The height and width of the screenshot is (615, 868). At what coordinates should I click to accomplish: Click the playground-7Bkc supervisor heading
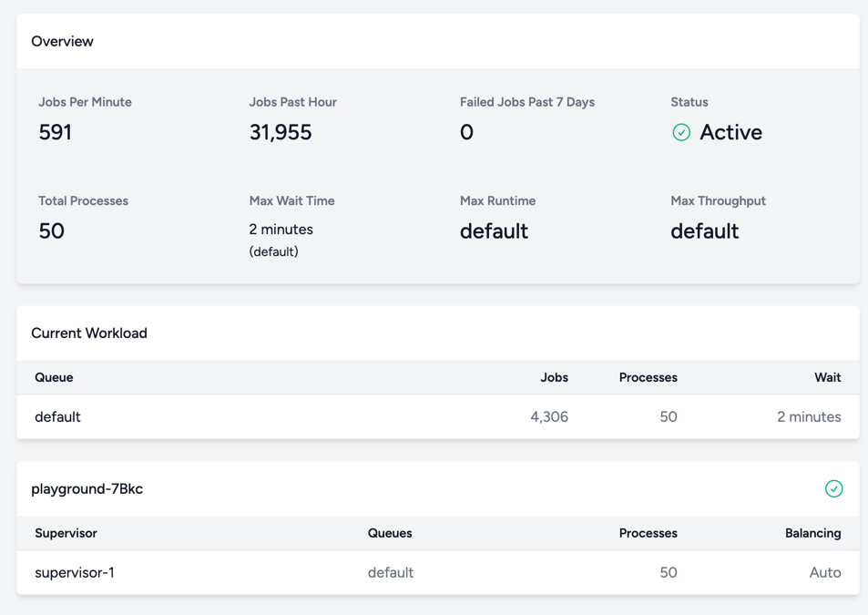tap(87, 489)
